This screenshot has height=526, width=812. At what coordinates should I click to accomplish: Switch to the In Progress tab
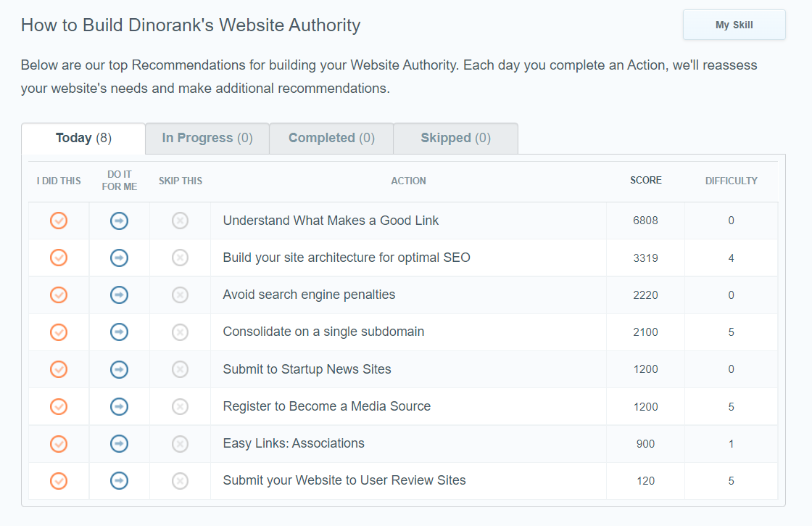click(x=207, y=139)
